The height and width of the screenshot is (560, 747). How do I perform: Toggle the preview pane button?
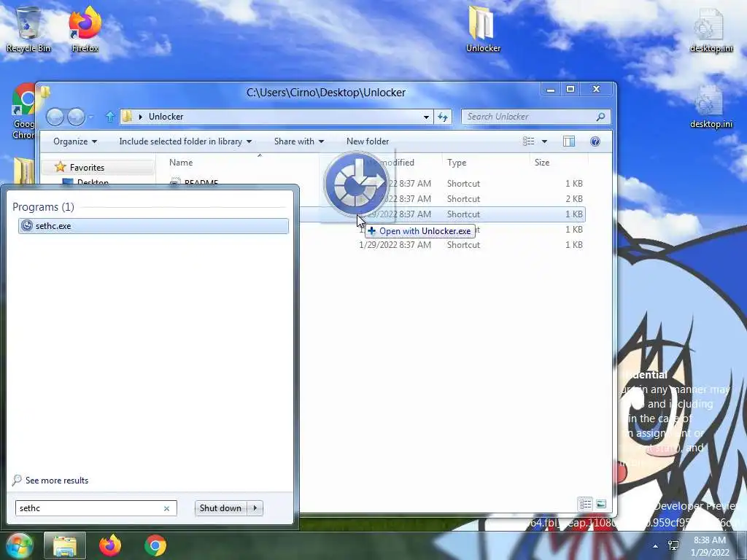569,141
